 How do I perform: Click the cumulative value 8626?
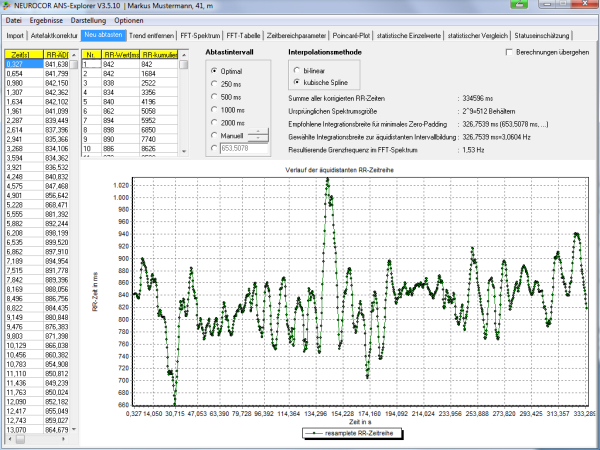click(159, 148)
